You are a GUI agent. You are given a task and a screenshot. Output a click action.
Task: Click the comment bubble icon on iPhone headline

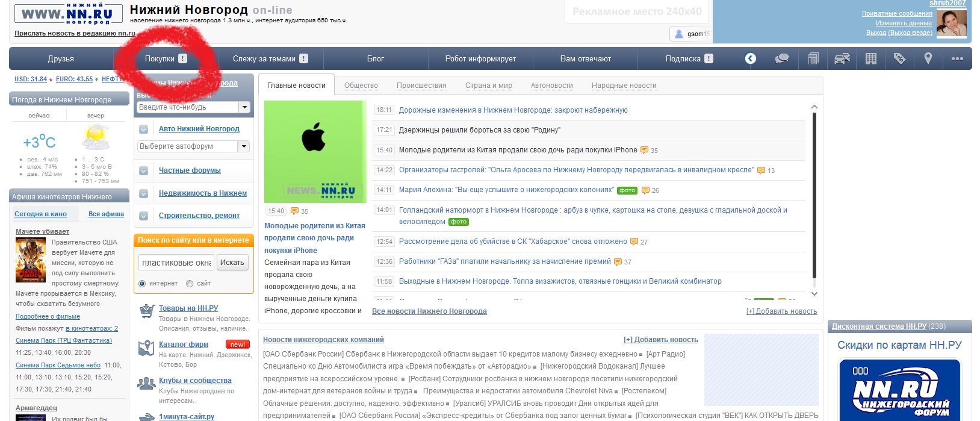coord(644,150)
